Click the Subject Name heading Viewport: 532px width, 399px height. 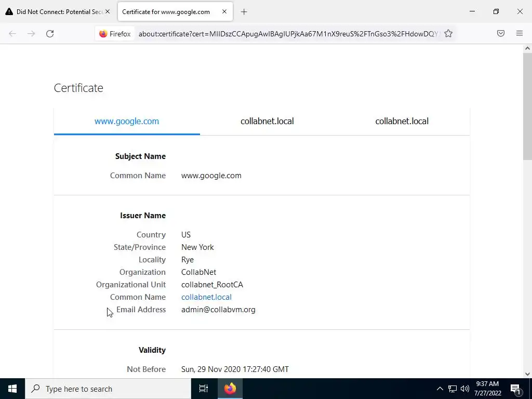(x=140, y=156)
